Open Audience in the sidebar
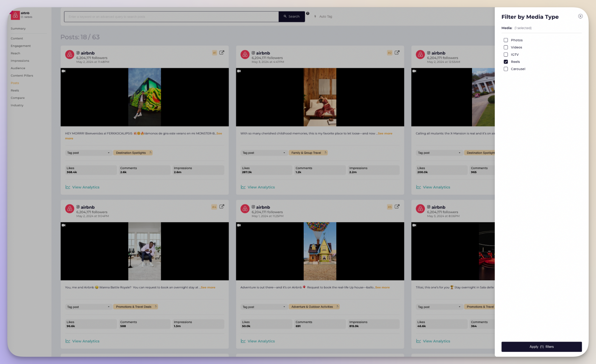The image size is (596, 364). 18,68
